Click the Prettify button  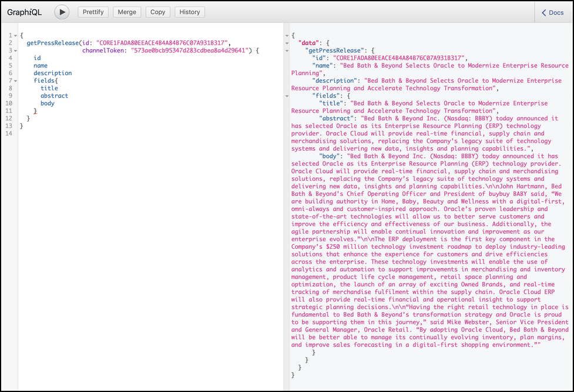(x=93, y=12)
